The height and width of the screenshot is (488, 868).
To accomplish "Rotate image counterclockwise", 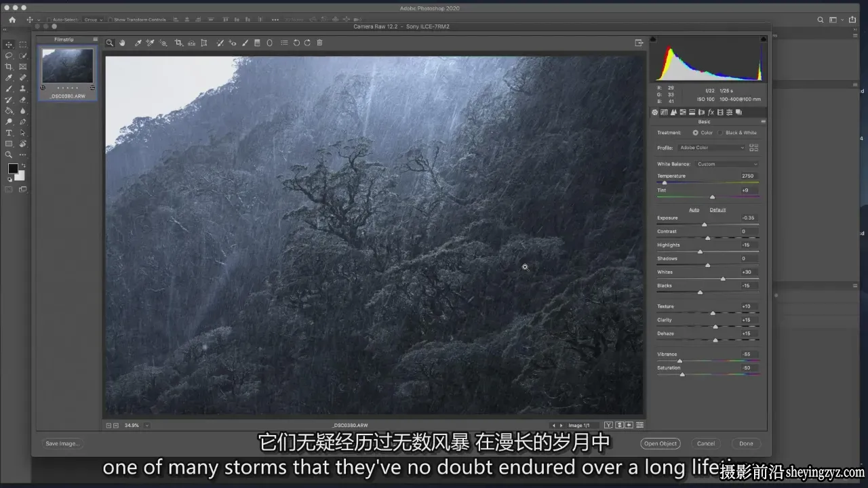I will pos(296,43).
